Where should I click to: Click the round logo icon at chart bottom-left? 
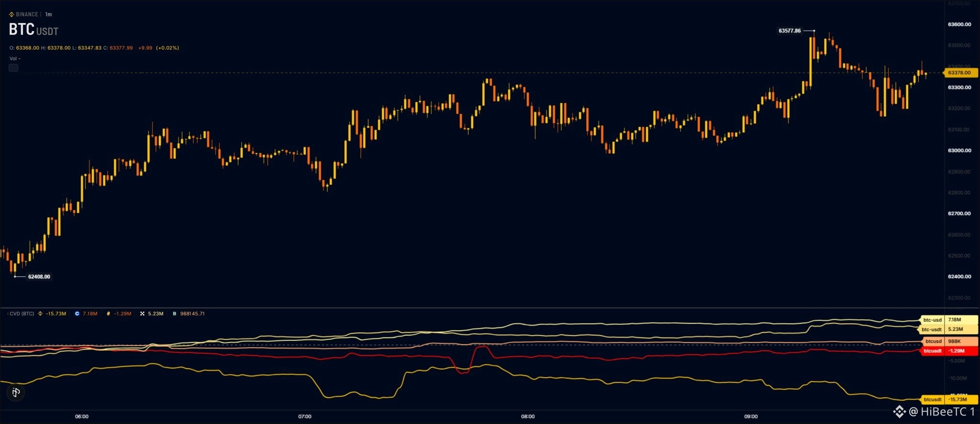[x=16, y=392]
